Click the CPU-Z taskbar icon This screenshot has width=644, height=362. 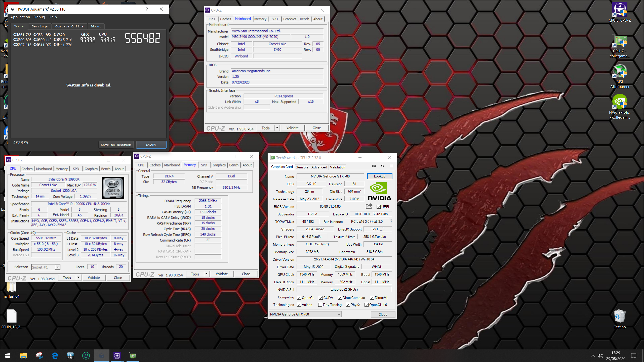tap(117, 356)
